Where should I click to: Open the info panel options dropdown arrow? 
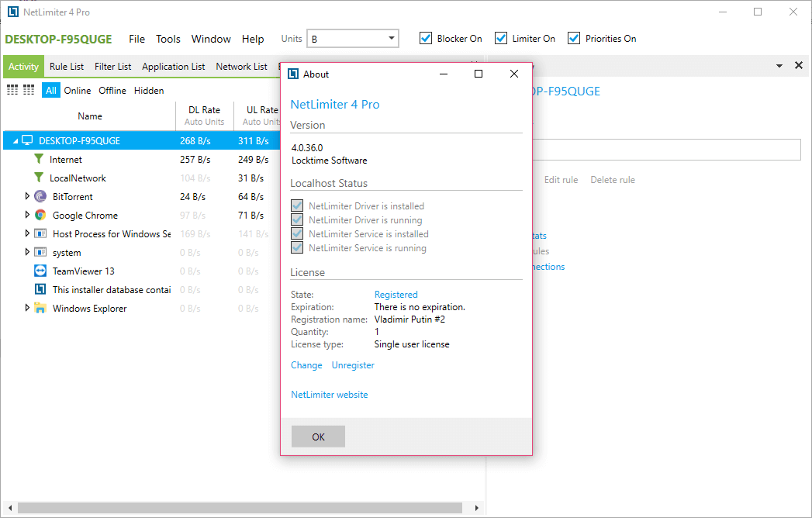(x=779, y=66)
